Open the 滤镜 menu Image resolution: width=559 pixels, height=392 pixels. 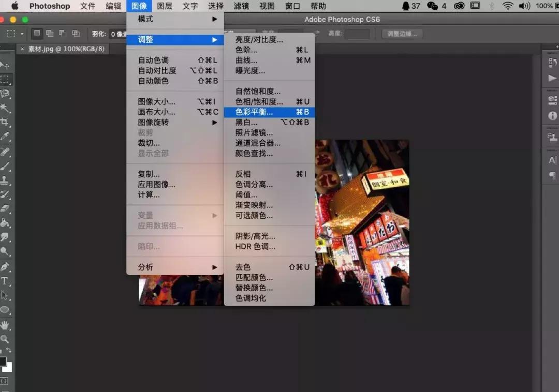point(241,6)
